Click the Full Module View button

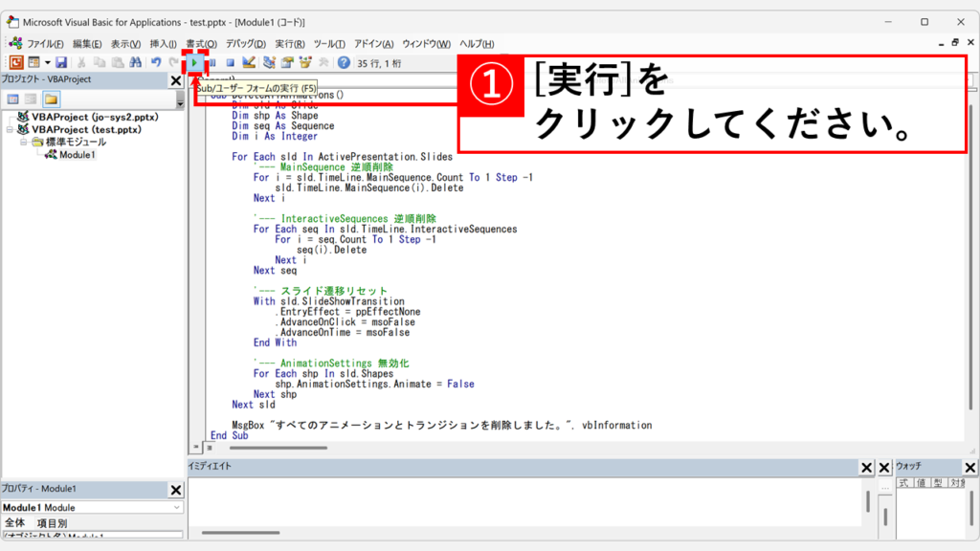(210, 448)
